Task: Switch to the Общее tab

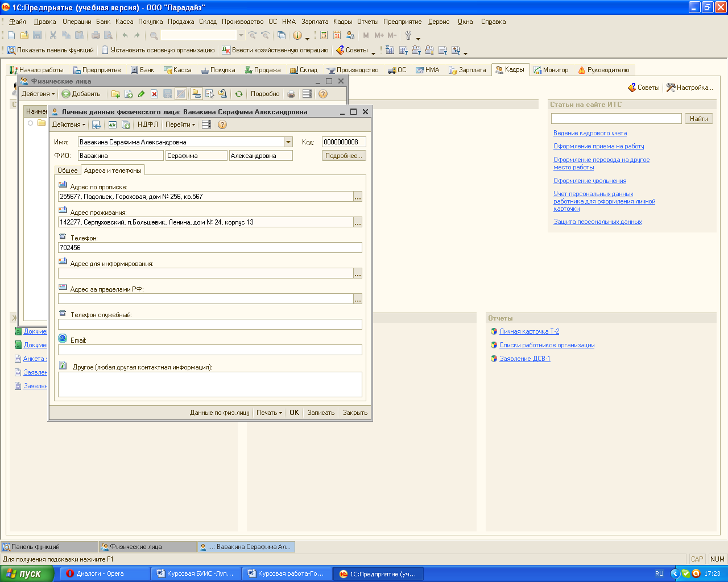Action: [68, 171]
